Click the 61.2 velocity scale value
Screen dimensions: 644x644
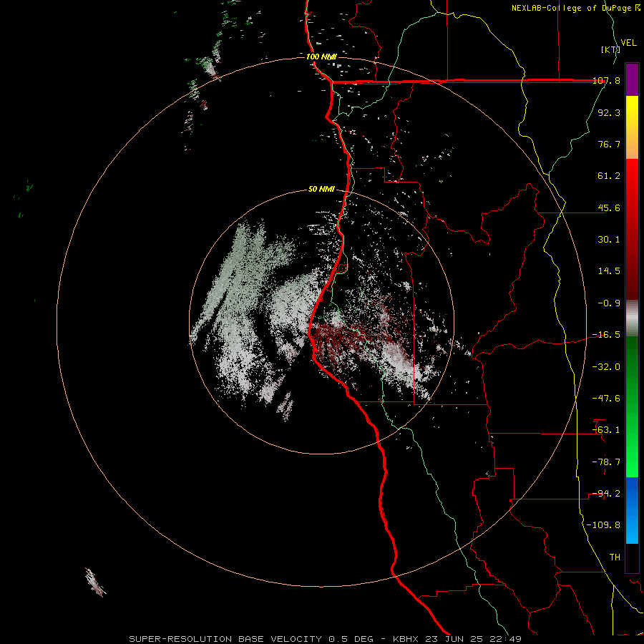609,176
